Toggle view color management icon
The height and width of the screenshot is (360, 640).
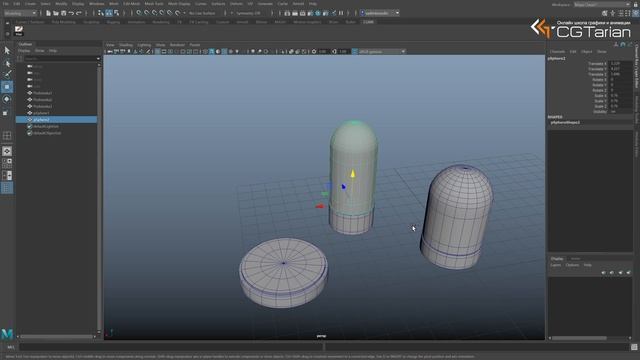355,52
